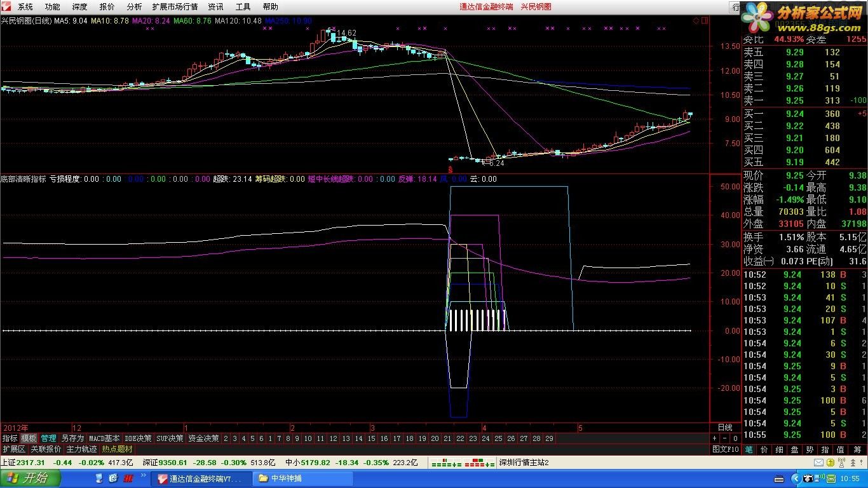The height and width of the screenshot is (488, 868).
Task: Click the tray expand arrow icon
Action: (x=796, y=478)
